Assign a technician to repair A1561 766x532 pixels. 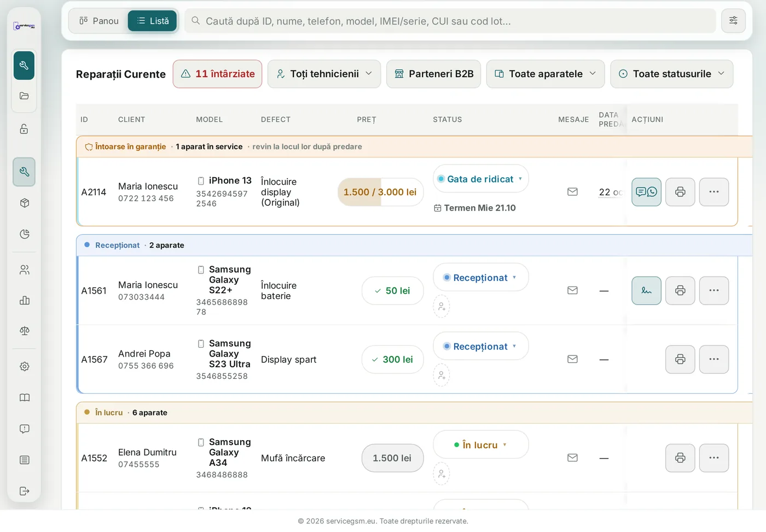coord(442,307)
